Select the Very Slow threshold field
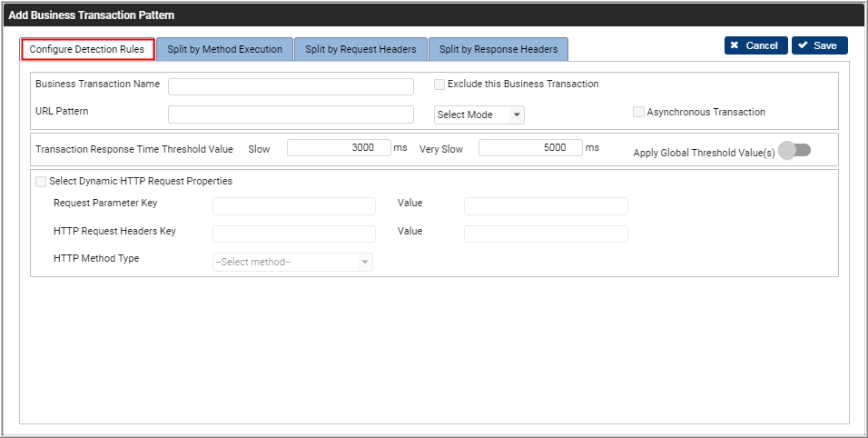The height and width of the screenshot is (438, 868). (530, 148)
